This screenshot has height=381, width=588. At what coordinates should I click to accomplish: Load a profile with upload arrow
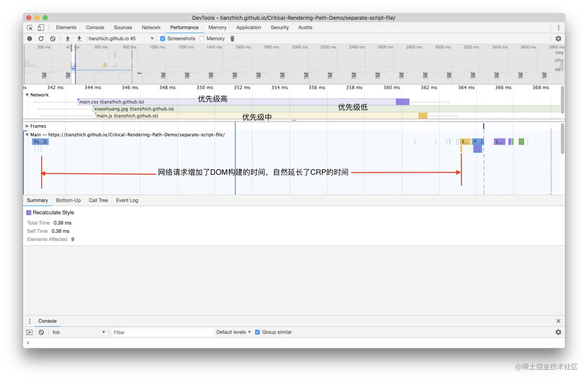click(68, 38)
